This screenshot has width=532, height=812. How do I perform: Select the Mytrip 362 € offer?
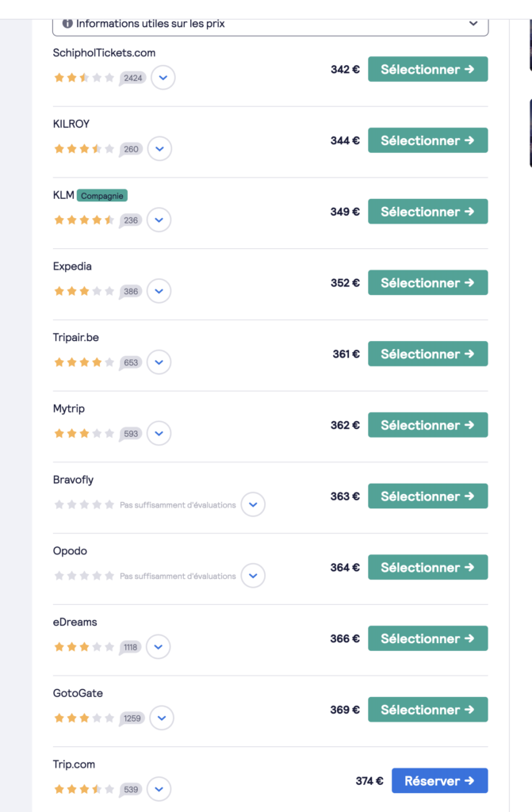click(x=428, y=425)
